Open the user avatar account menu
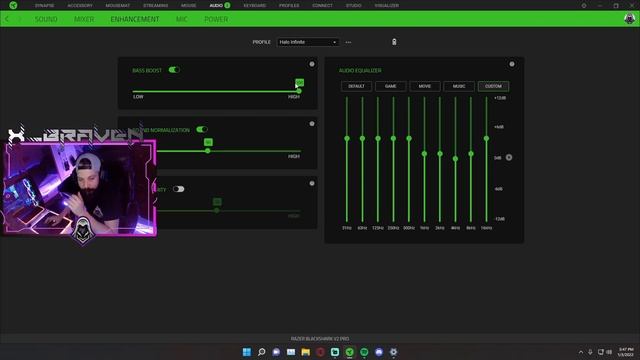This screenshot has width=640, height=360. (629, 19)
